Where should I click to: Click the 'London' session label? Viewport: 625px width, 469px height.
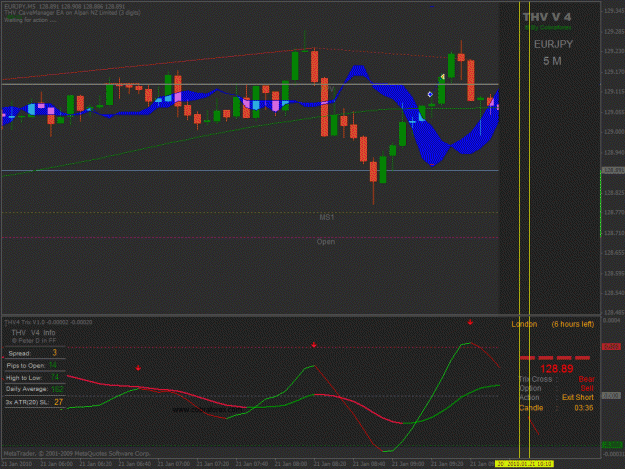tap(524, 324)
